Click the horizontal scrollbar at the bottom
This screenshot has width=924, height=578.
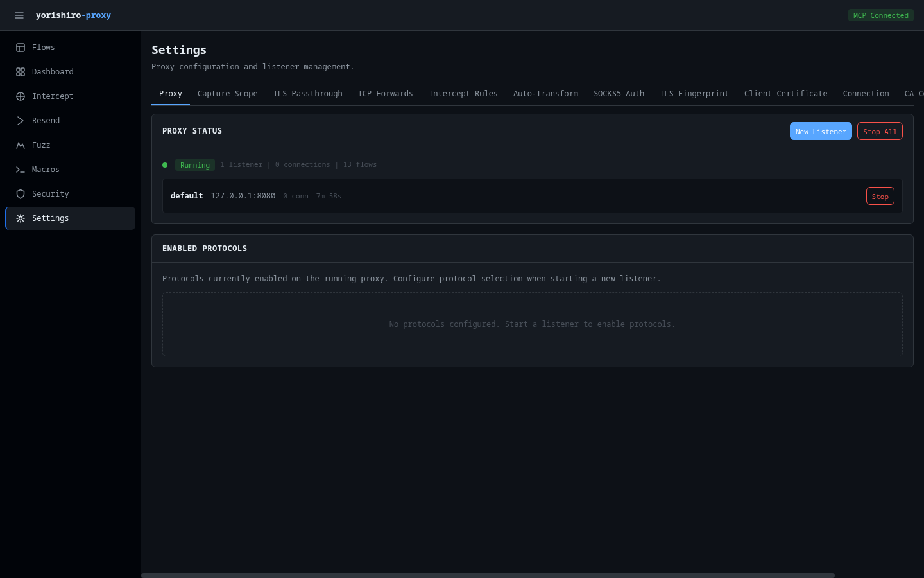[x=488, y=575]
